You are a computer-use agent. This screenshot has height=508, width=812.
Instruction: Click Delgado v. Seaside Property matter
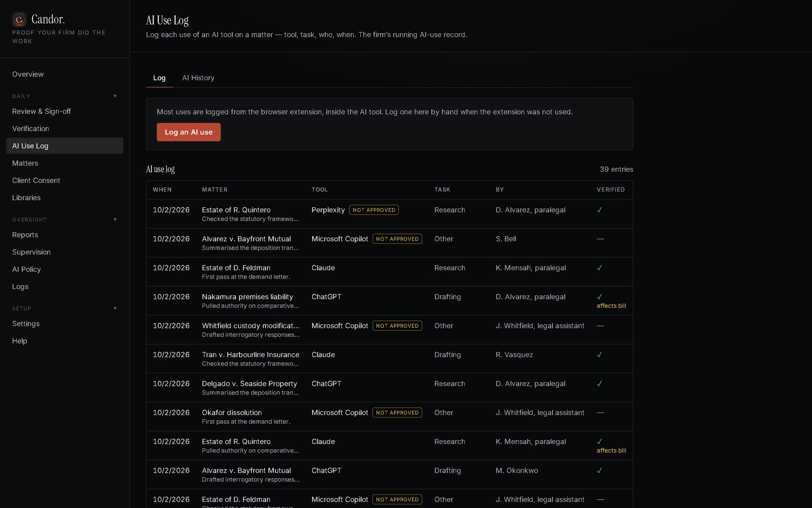249,384
